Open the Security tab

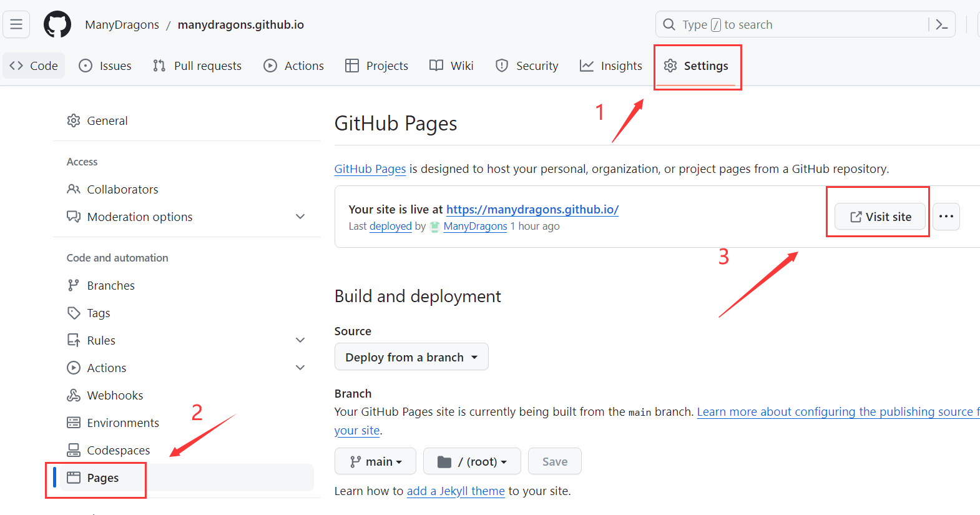(x=527, y=66)
